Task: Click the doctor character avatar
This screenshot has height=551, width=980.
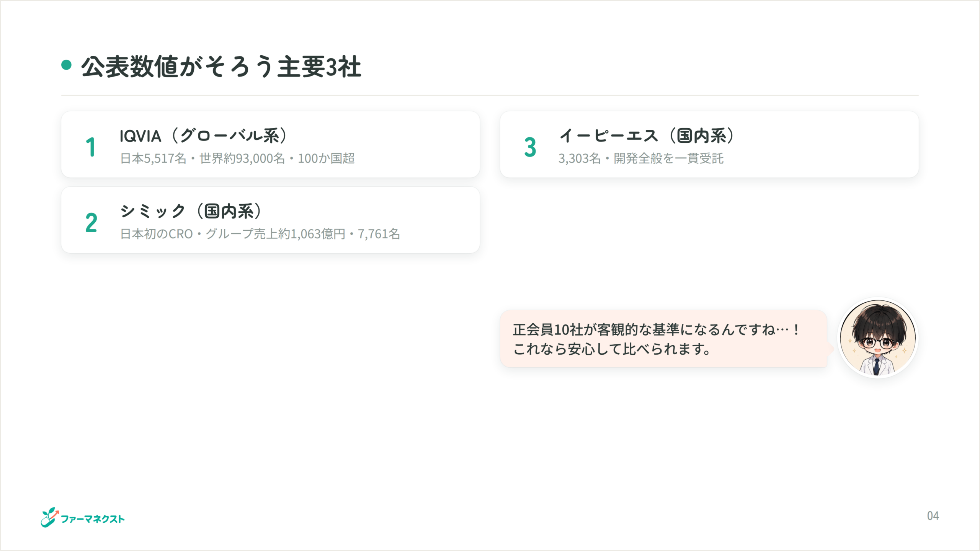Action: 878,338
